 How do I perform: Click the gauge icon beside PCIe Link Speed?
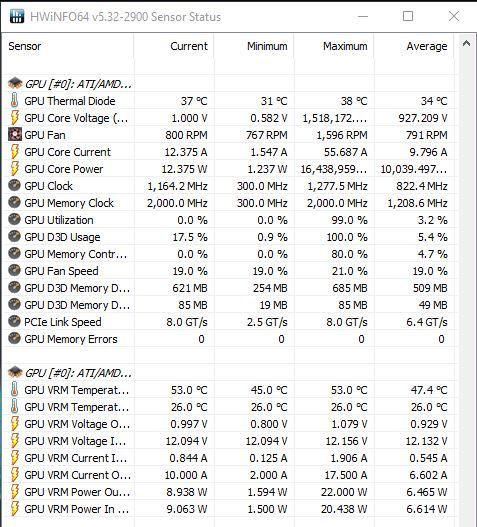14,321
